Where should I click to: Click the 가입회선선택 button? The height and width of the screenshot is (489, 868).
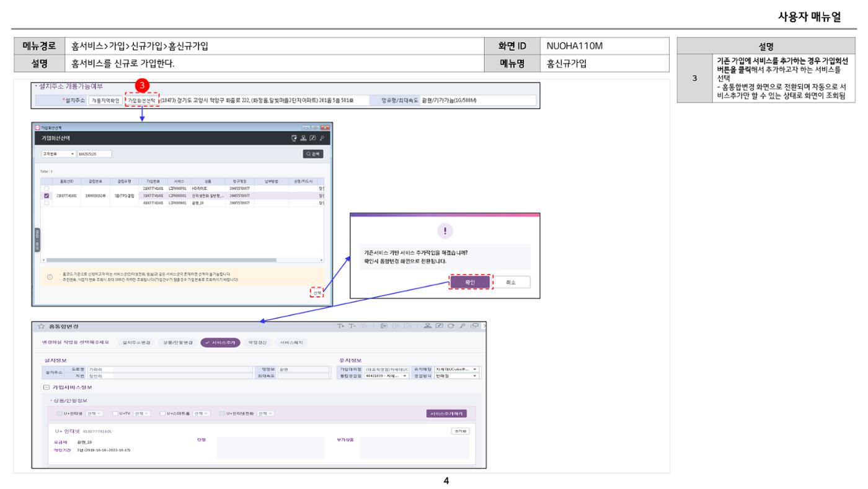coord(142,101)
